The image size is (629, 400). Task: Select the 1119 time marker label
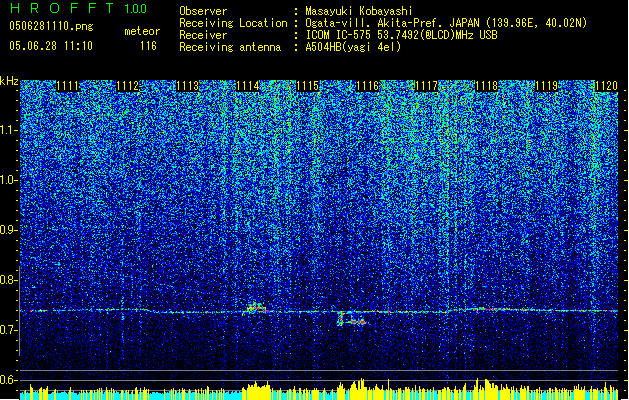coord(547,86)
